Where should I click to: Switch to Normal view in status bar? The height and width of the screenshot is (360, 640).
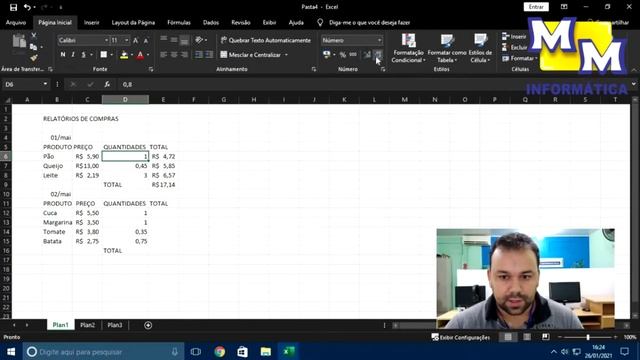508,337
